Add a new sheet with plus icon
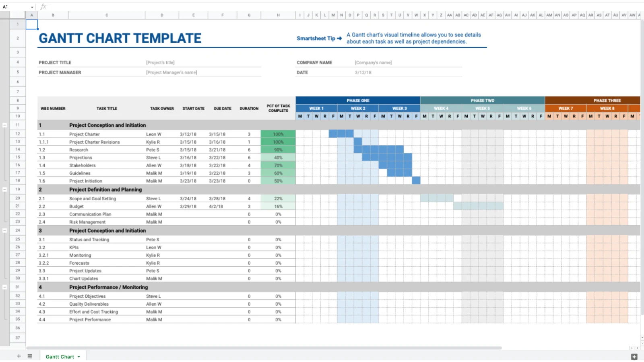 (19, 356)
